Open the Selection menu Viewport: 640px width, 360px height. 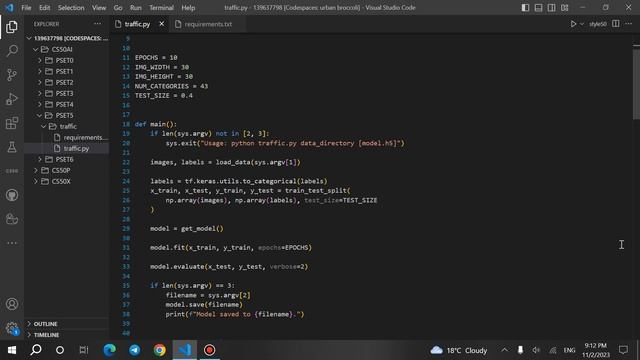71,8
